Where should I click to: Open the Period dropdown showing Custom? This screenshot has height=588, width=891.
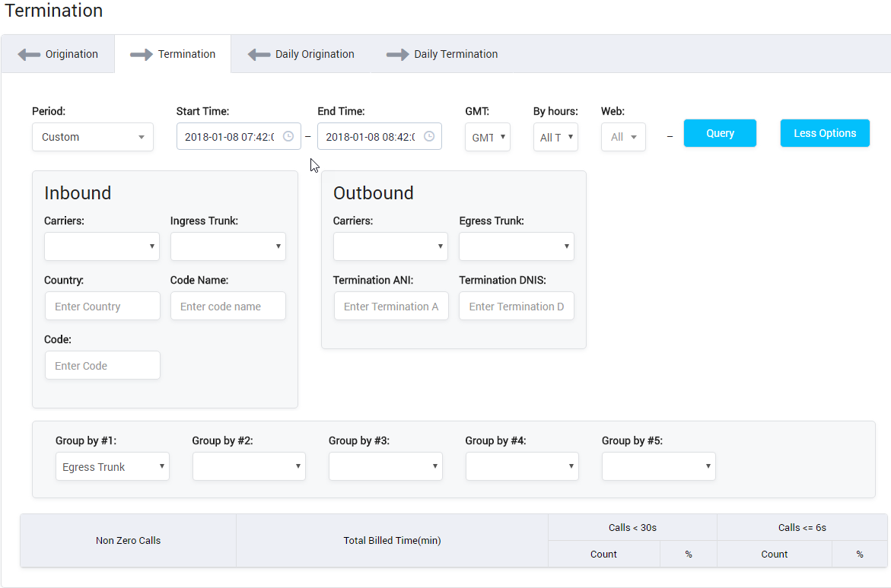pos(92,137)
